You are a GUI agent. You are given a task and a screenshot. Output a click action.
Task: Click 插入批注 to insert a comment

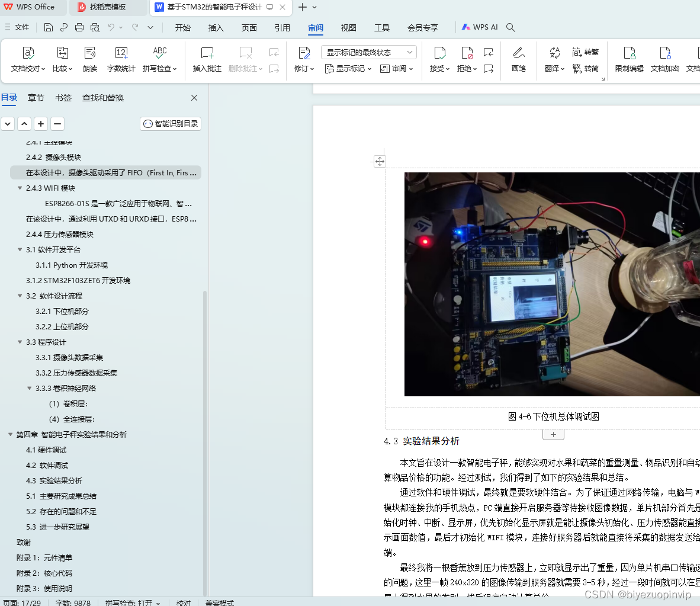pyautogui.click(x=207, y=59)
